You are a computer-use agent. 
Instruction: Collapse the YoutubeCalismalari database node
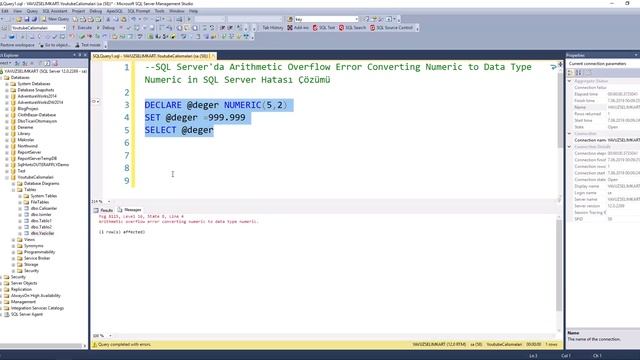[x=7, y=177]
